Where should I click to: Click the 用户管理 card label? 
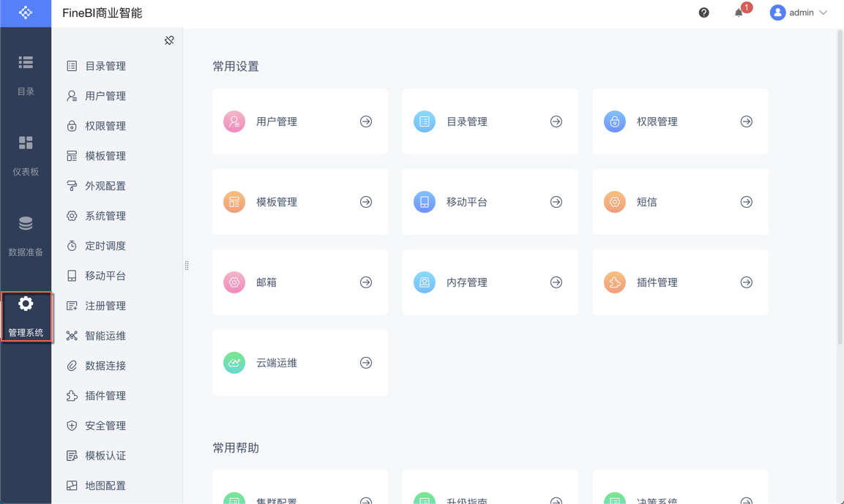coord(277,121)
